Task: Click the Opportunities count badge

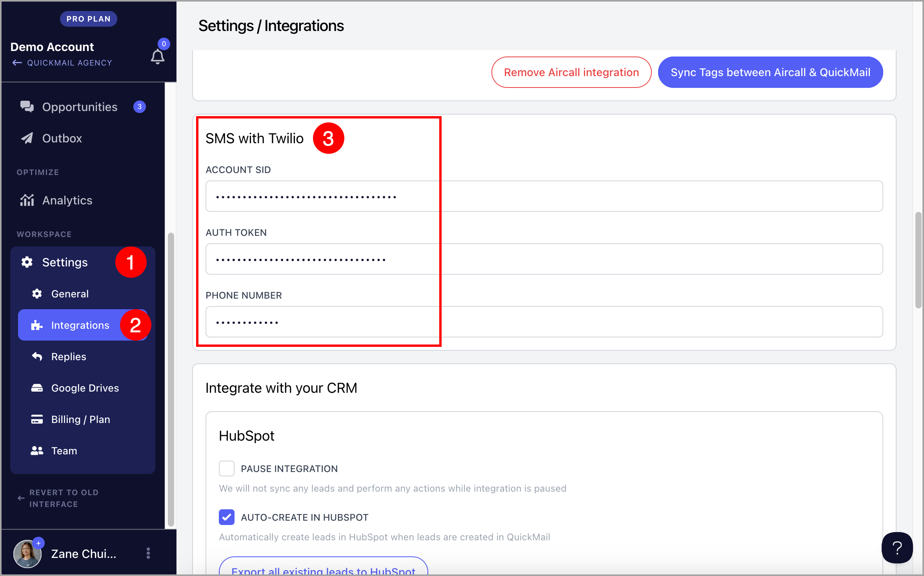Action: (x=140, y=107)
